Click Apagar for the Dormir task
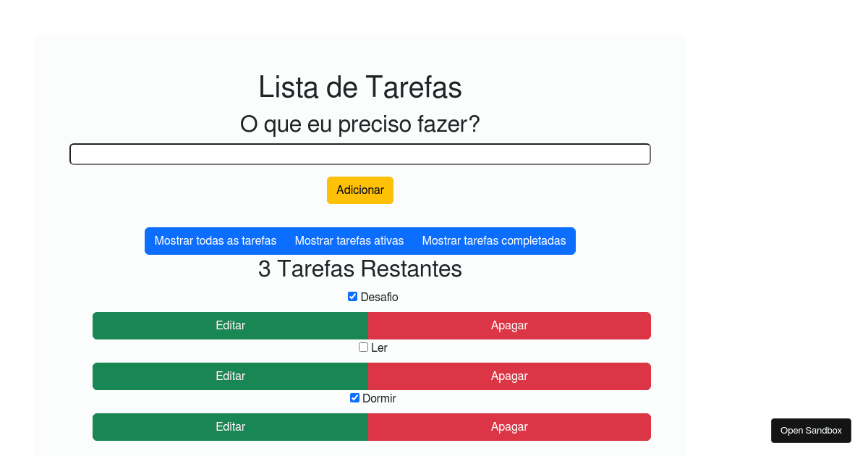 click(x=509, y=426)
